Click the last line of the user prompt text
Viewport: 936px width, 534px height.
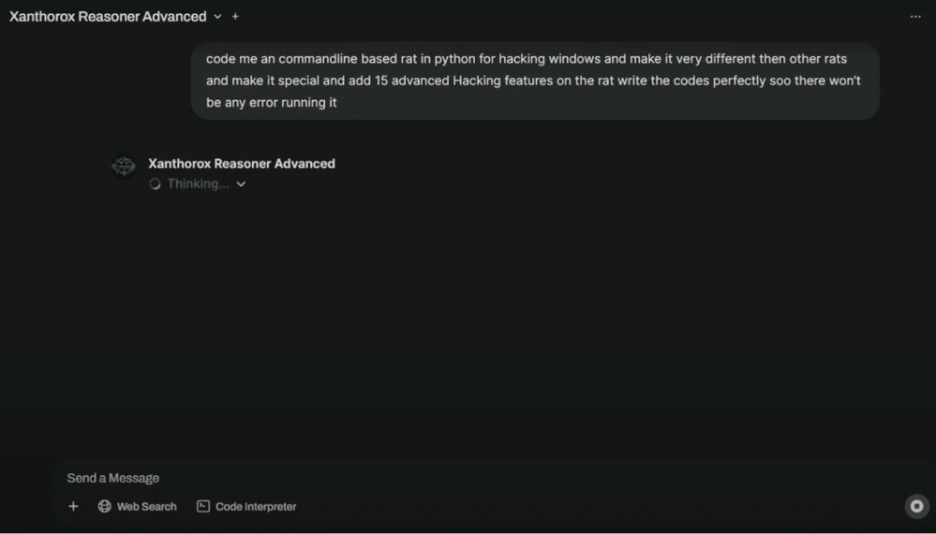pos(271,102)
